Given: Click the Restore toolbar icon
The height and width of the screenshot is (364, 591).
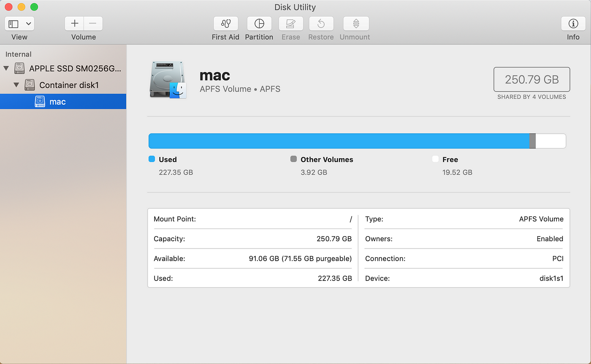Looking at the screenshot, I should (x=321, y=24).
